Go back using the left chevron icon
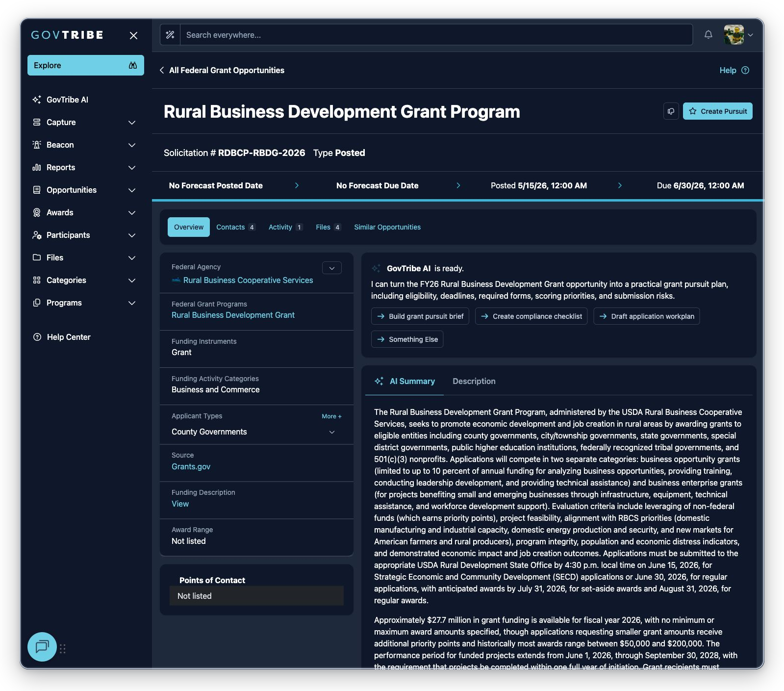 [x=162, y=70]
